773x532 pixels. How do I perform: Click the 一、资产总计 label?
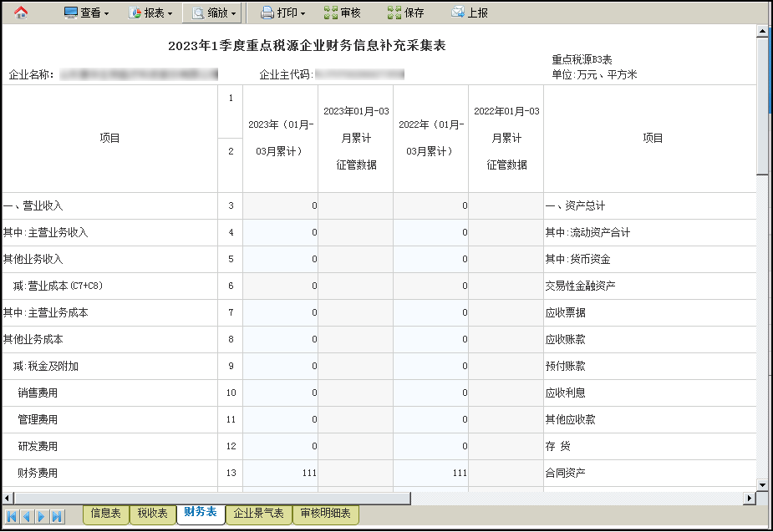tap(575, 206)
